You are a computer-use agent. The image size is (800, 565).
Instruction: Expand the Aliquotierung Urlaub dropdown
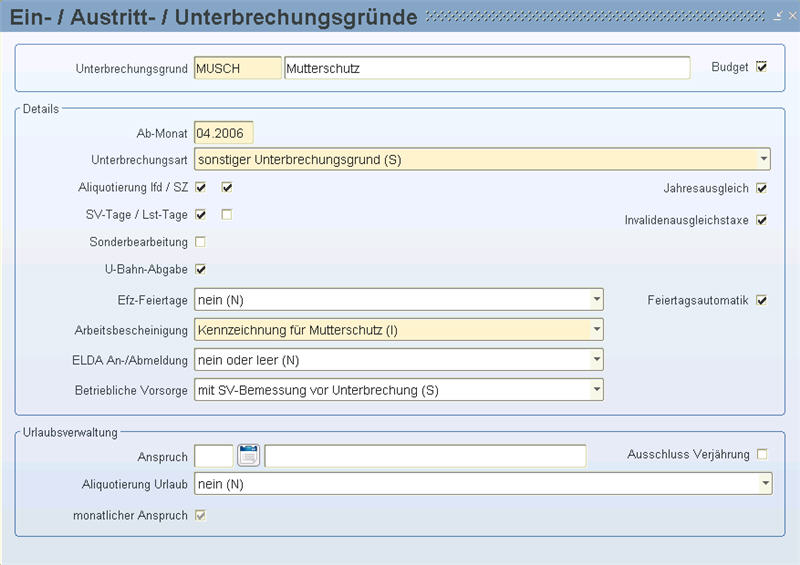click(x=764, y=484)
